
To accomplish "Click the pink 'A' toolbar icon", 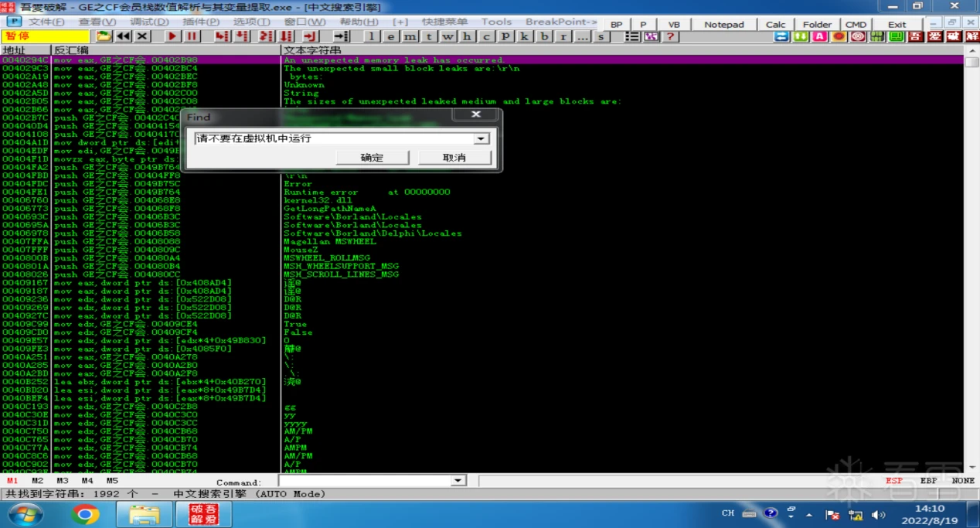I will tap(820, 36).
